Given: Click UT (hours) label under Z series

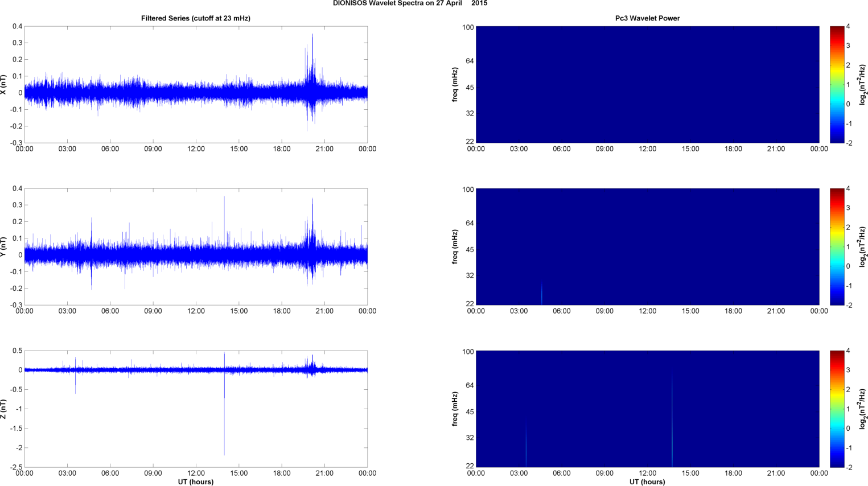Looking at the screenshot, I should [x=196, y=482].
